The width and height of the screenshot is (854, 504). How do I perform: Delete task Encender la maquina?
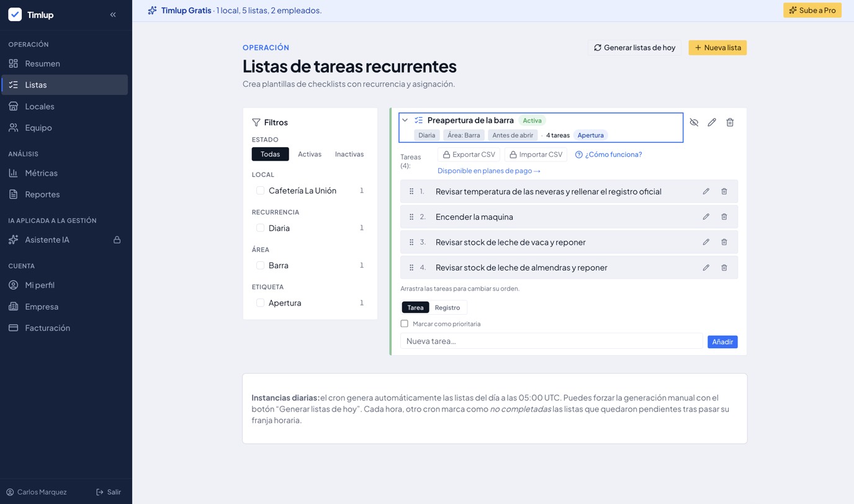click(724, 217)
